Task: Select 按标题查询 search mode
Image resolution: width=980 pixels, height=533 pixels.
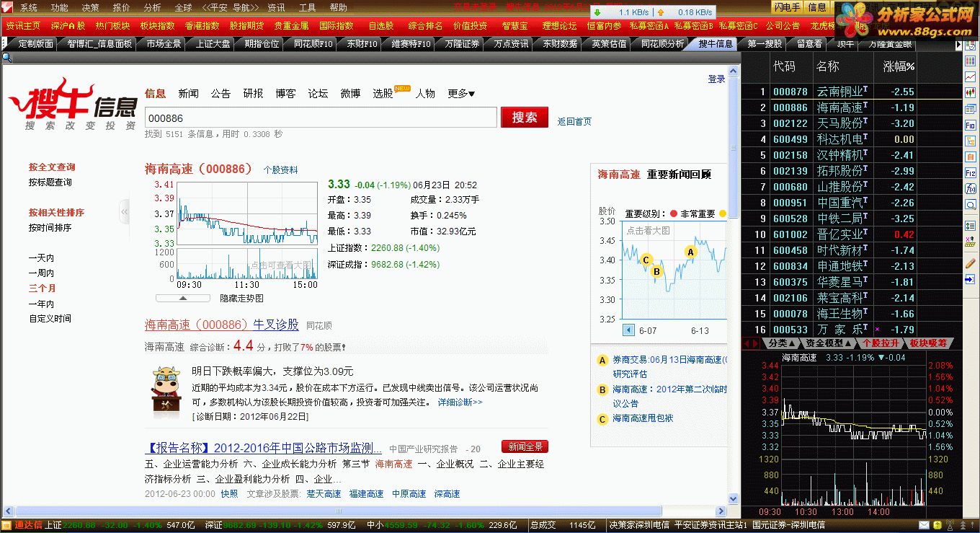Action: (x=50, y=182)
